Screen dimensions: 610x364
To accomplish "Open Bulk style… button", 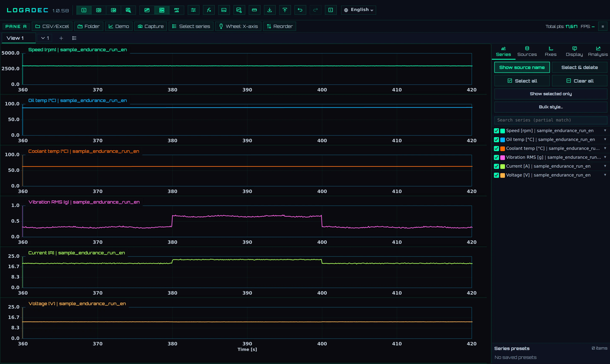I will (x=551, y=107).
